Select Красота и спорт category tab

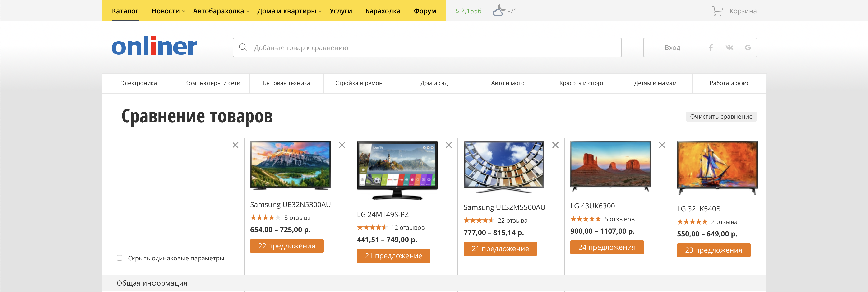[582, 83]
